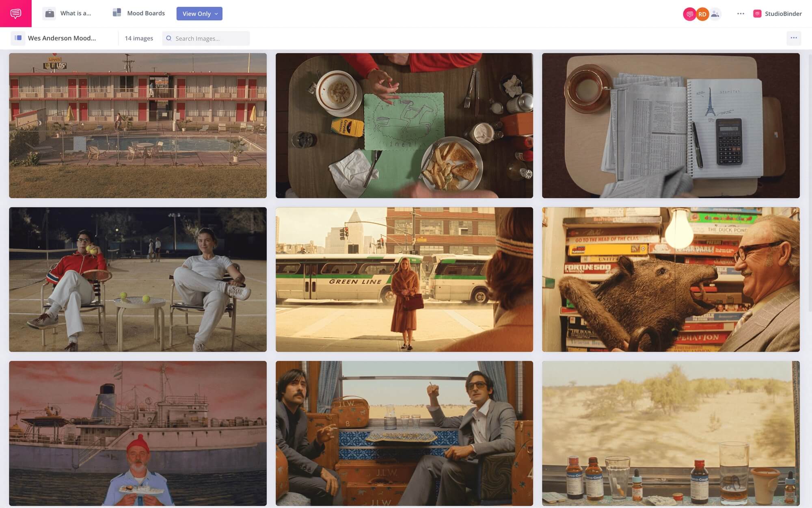Click the pink chat logo icon
Viewport: 812px width, 508px height.
(16, 13)
